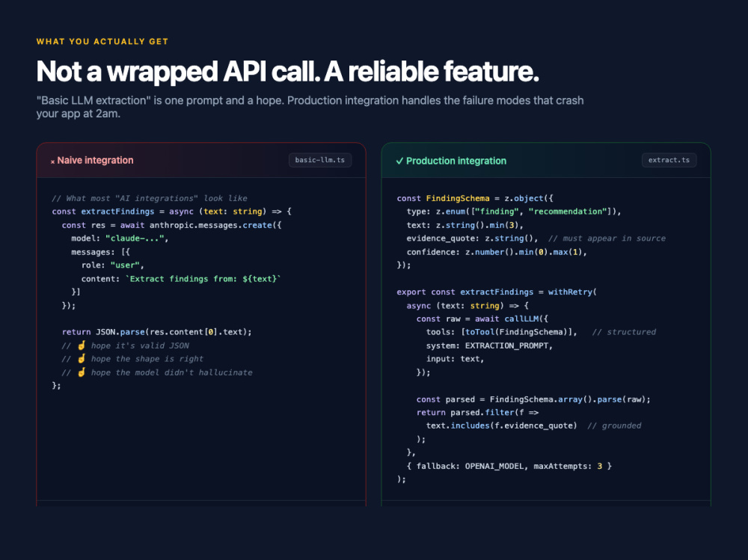Select the basic-llm.ts file badge
This screenshot has width=748, height=560.
(320, 160)
